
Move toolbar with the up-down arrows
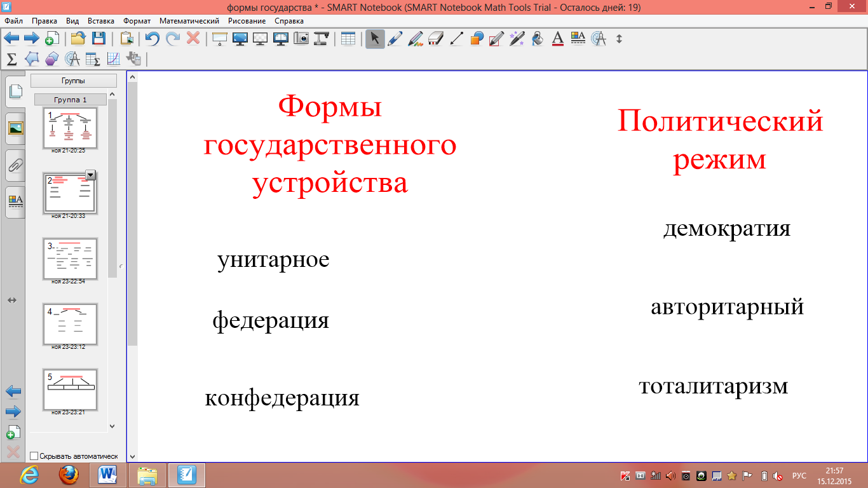[620, 38]
